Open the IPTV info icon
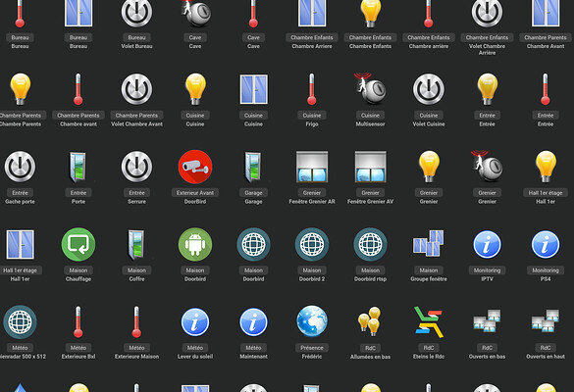 (x=488, y=244)
